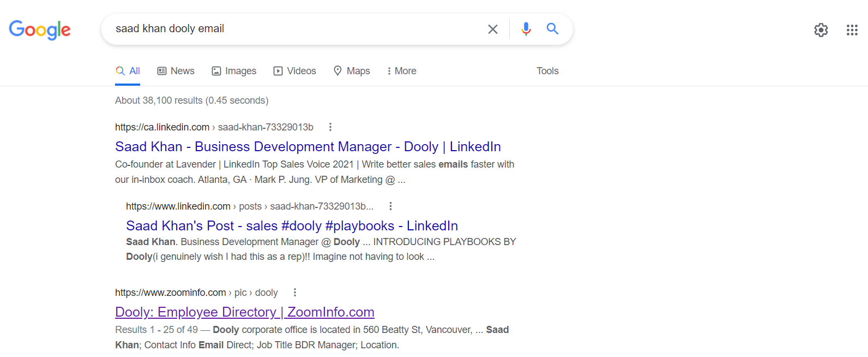
Task: Click the www.linkedin.com posts URL
Action: 250,206
